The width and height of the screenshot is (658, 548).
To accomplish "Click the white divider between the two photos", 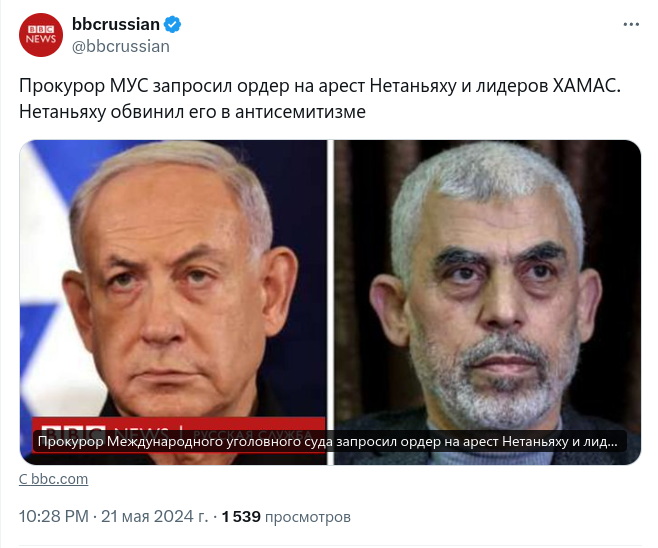I will coord(330,302).
